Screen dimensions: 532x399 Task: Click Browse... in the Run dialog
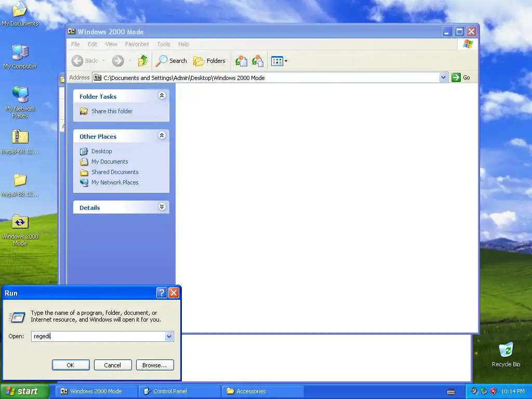pos(155,365)
